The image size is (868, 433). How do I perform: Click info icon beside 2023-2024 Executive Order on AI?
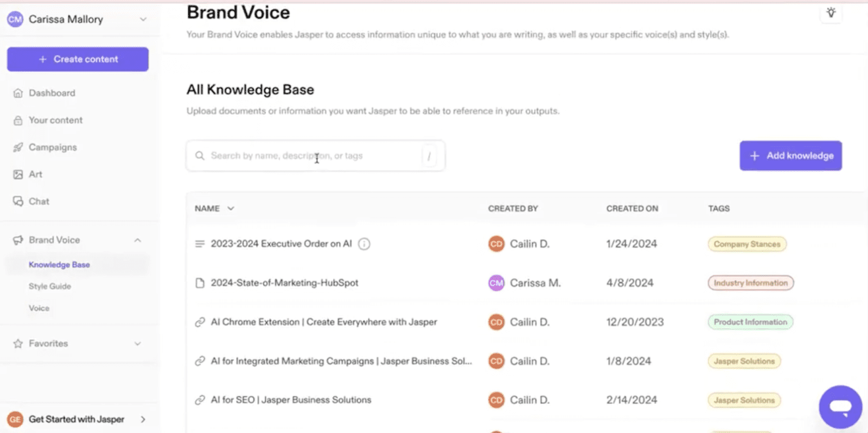tap(365, 244)
